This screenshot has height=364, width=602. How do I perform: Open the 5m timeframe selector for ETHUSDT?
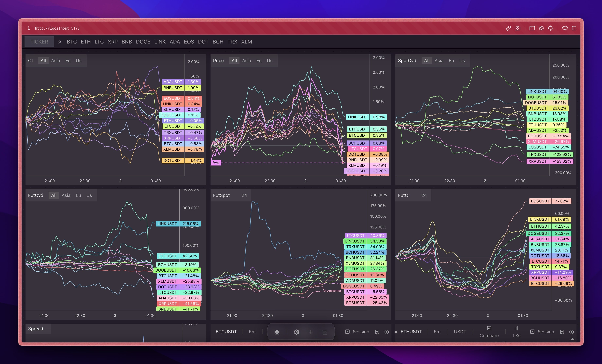(437, 332)
